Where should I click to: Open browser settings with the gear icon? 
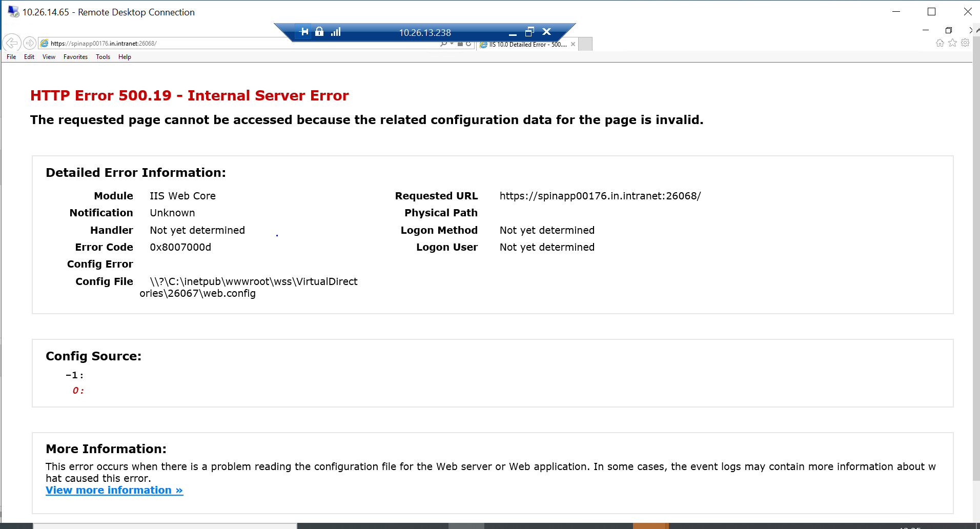pos(966,43)
